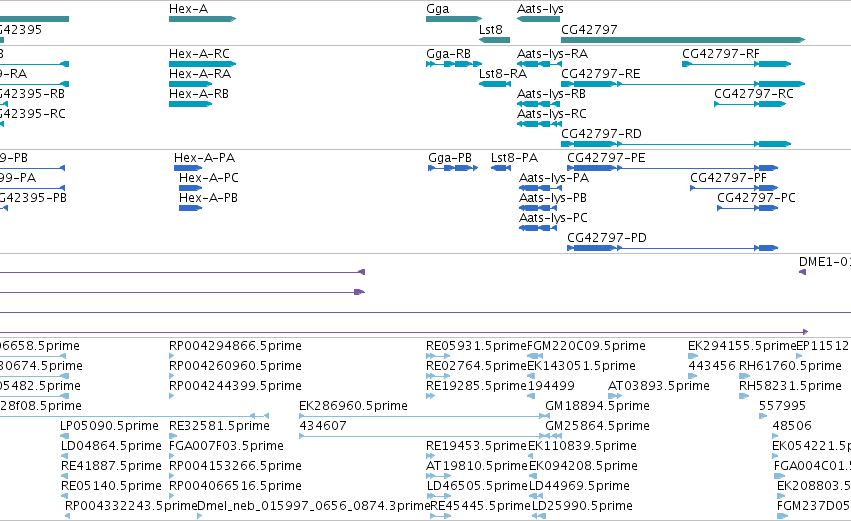Click the RP004294866.5prime EST
This screenshot has width=851, height=521.
172,356
